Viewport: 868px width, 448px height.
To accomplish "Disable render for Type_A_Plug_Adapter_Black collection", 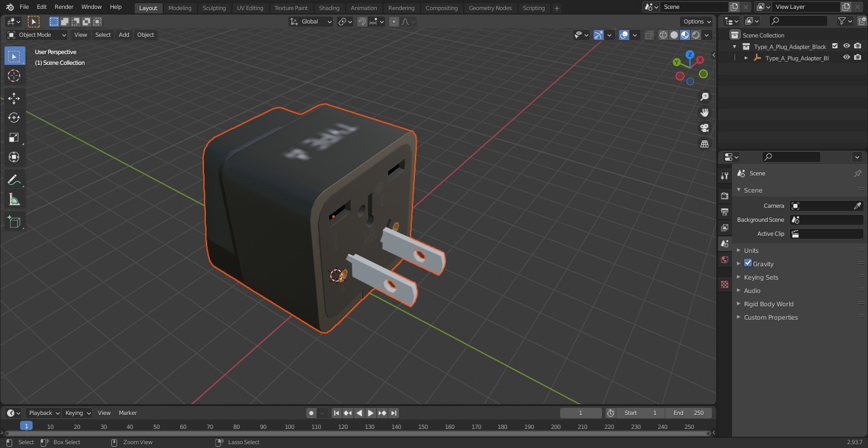I will (x=858, y=46).
